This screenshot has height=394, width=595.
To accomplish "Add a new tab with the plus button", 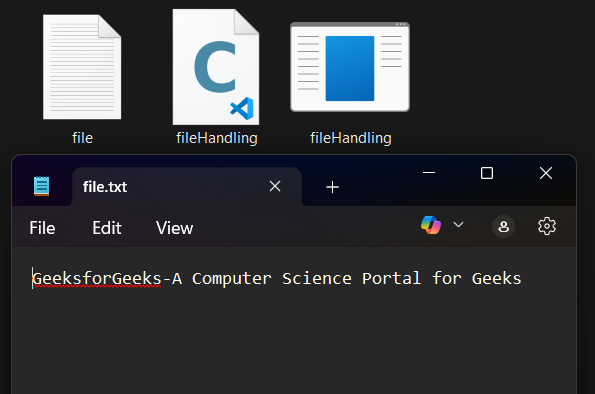I will tap(332, 187).
